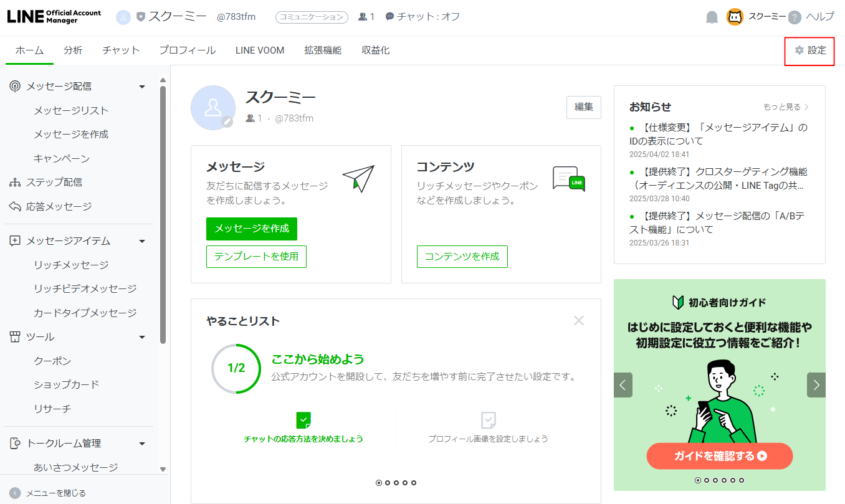Viewport: 845px width, 504px height.
Task: Click the 編集 button beside profile
Action: [584, 107]
